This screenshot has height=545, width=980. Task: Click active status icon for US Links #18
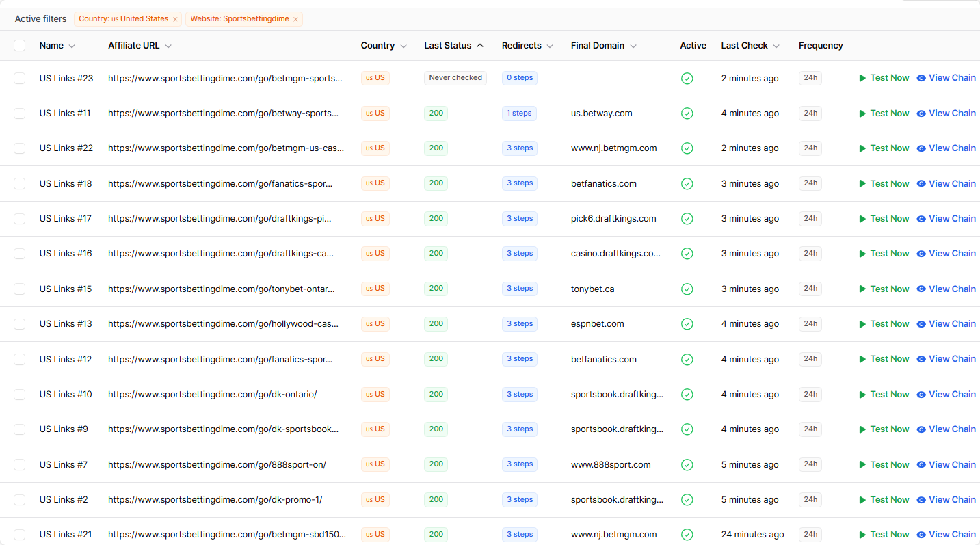click(x=687, y=184)
